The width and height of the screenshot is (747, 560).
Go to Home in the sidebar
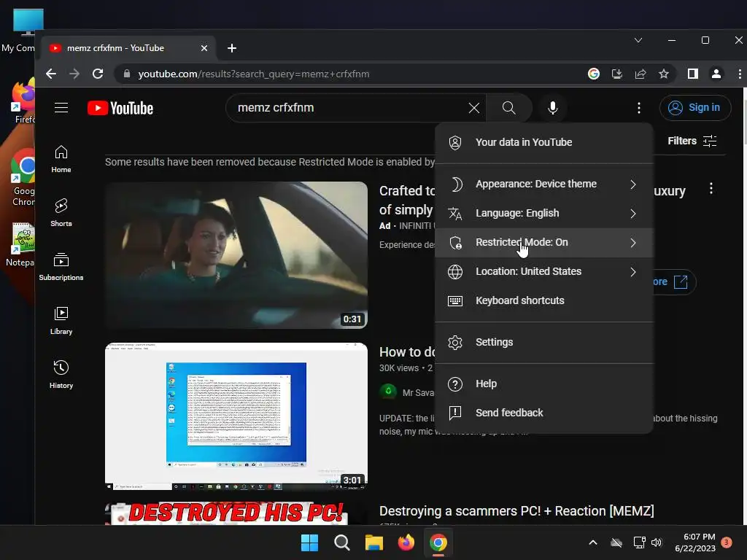pos(61,159)
